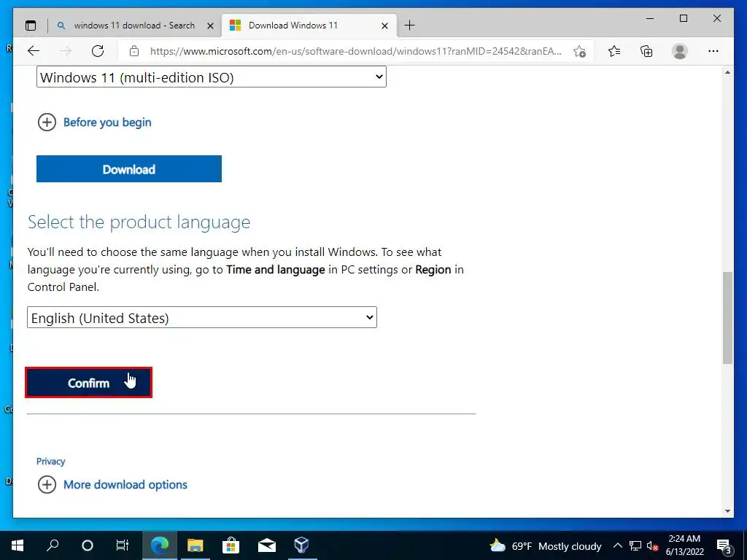Open the VirtualBox taskbar icon
The height and width of the screenshot is (560, 747).
(x=301, y=545)
